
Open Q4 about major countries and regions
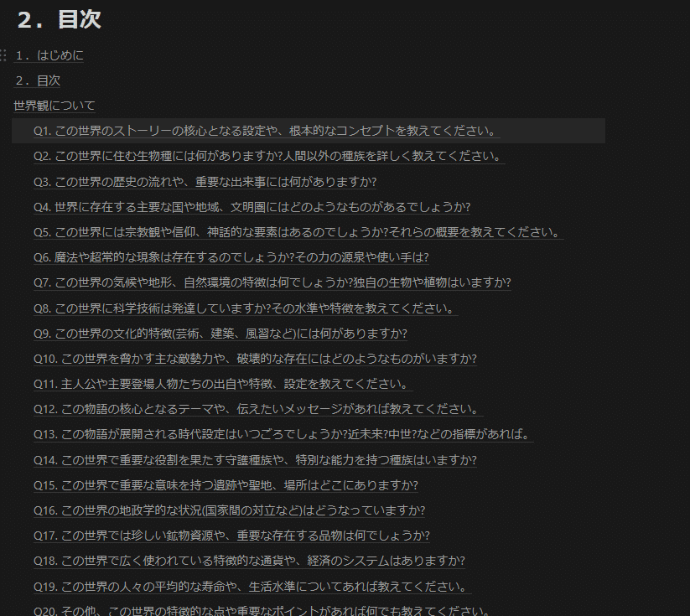pyautogui.click(x=252, y=207)
